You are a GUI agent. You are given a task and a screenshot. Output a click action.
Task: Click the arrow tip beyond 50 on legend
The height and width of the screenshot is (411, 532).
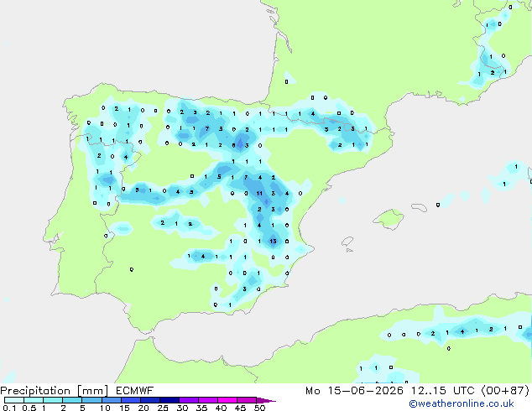pyautogui.click(x=266, y=400)
